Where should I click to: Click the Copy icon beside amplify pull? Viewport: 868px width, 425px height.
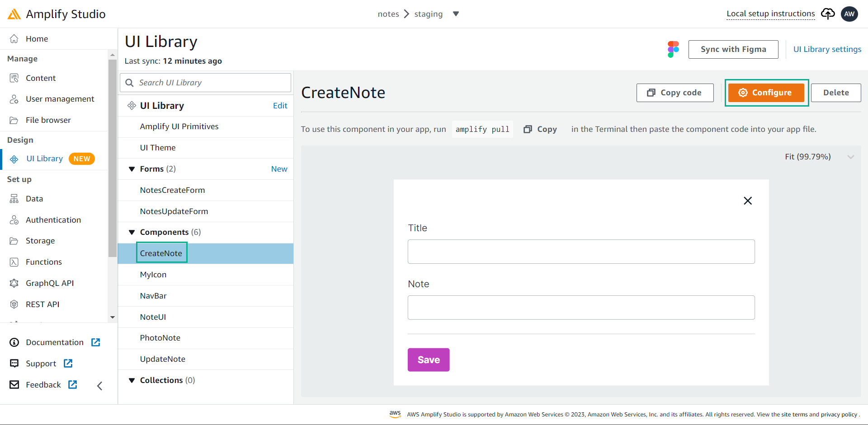(528, 129)
